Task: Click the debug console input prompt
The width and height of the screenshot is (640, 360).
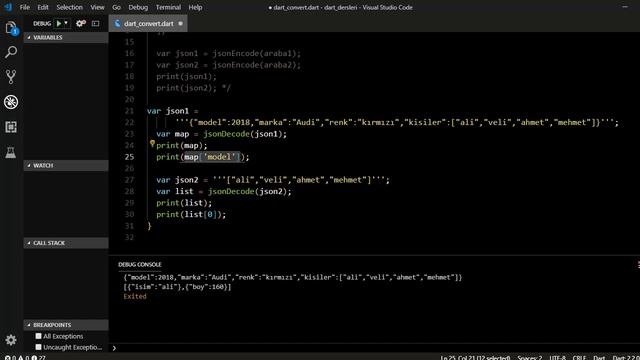Action: (376, 348)
